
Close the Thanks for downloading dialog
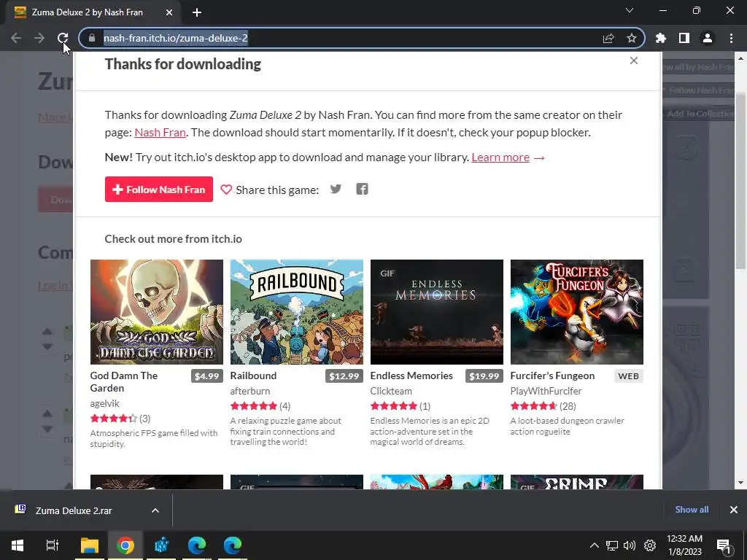(x=634, y=61)
